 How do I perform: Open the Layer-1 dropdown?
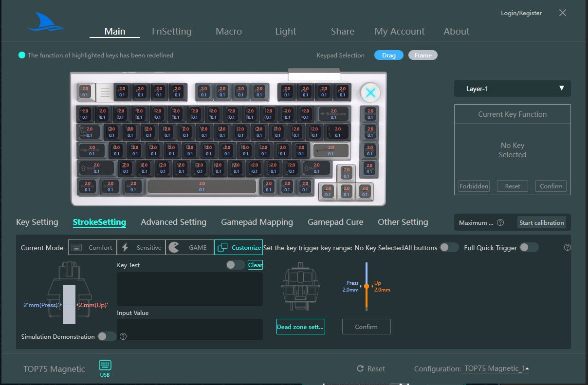click(512, 89)
